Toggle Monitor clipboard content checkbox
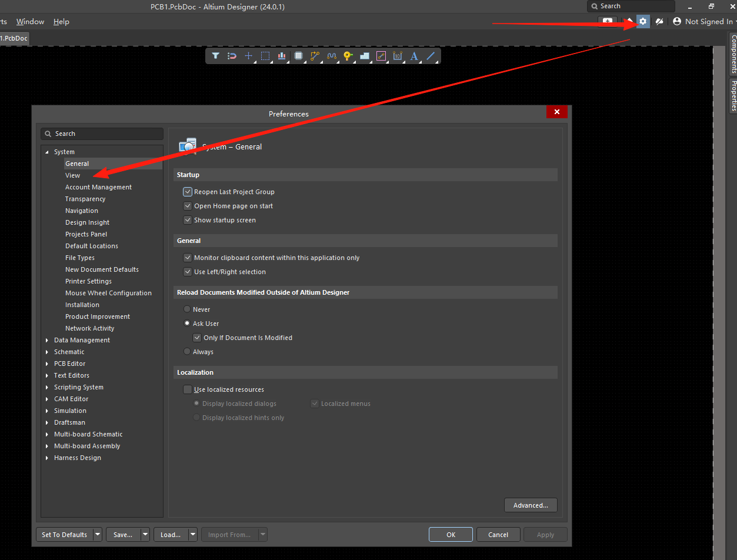This screenshot has width=737, height=560. pos(188,258)
